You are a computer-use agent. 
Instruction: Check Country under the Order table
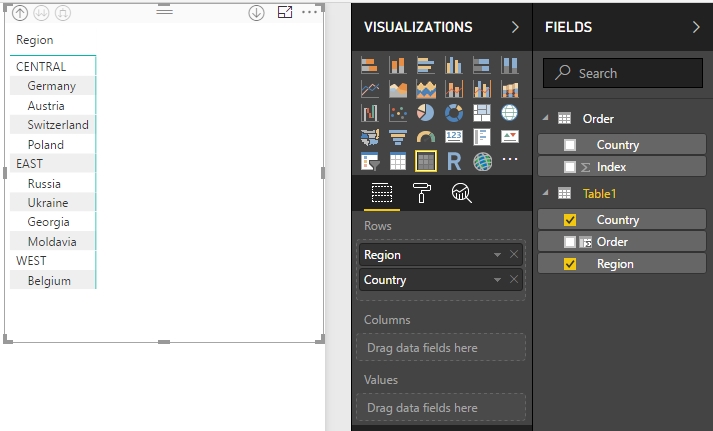point(569,145)
